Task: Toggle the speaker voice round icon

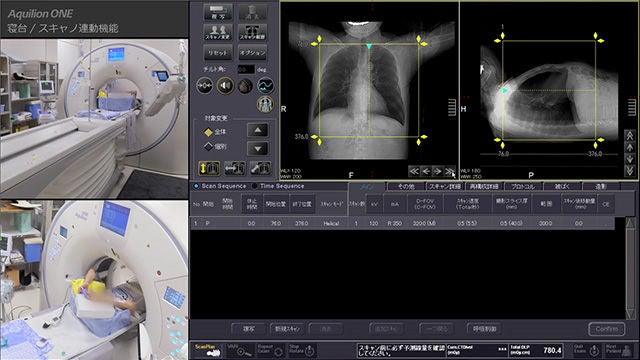Action: [225, 86]
